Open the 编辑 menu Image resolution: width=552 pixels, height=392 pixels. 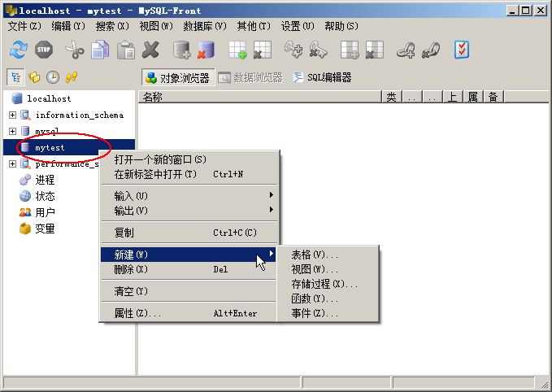[68, 26]
